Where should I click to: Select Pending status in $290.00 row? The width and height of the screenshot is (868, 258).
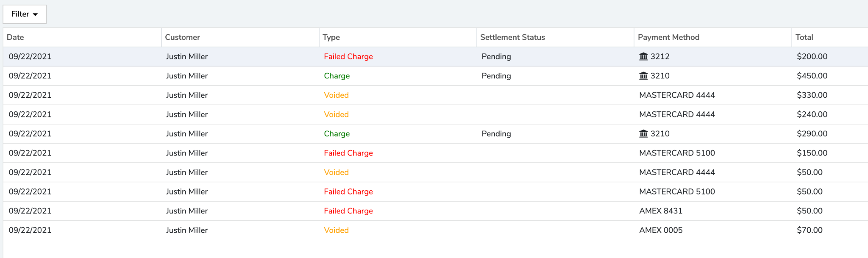[x=496, y=134]
